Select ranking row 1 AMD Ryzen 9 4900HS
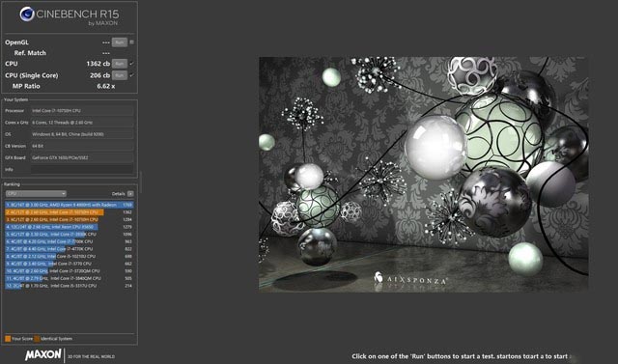The height and width of the screenshot is (364, 618). 69,205
